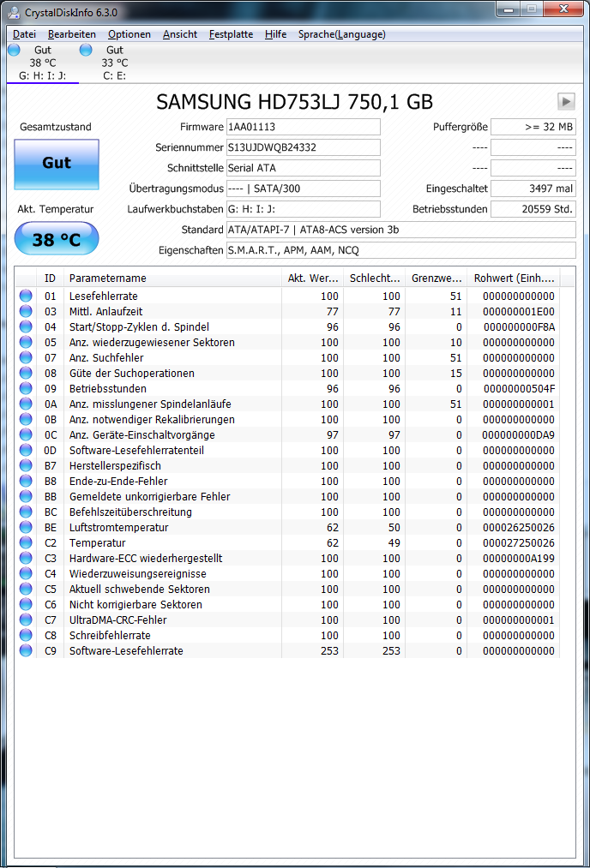590x868 pixels.
Task: Open the Bearbeiten menu
Action: tap(72, 34)
